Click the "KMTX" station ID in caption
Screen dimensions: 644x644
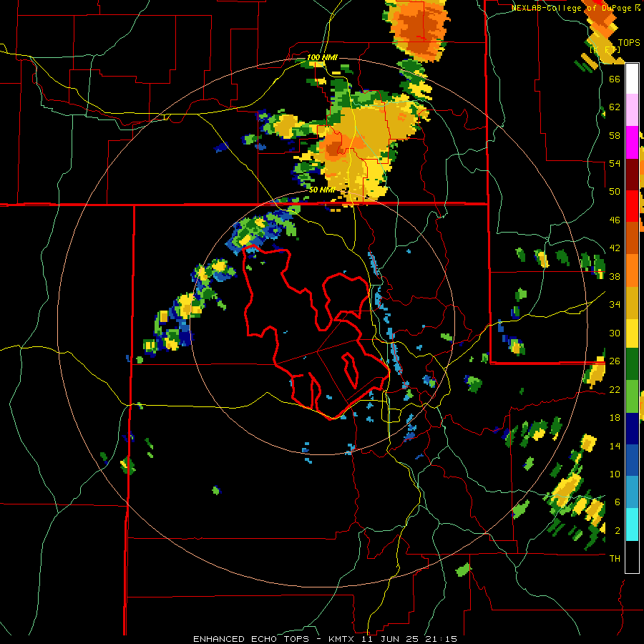[341, 639]
